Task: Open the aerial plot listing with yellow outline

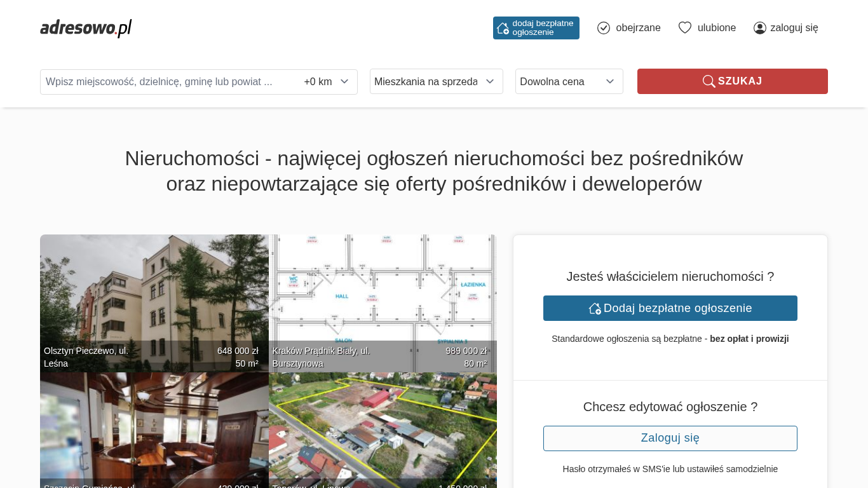Action: [x=383, y=426]
